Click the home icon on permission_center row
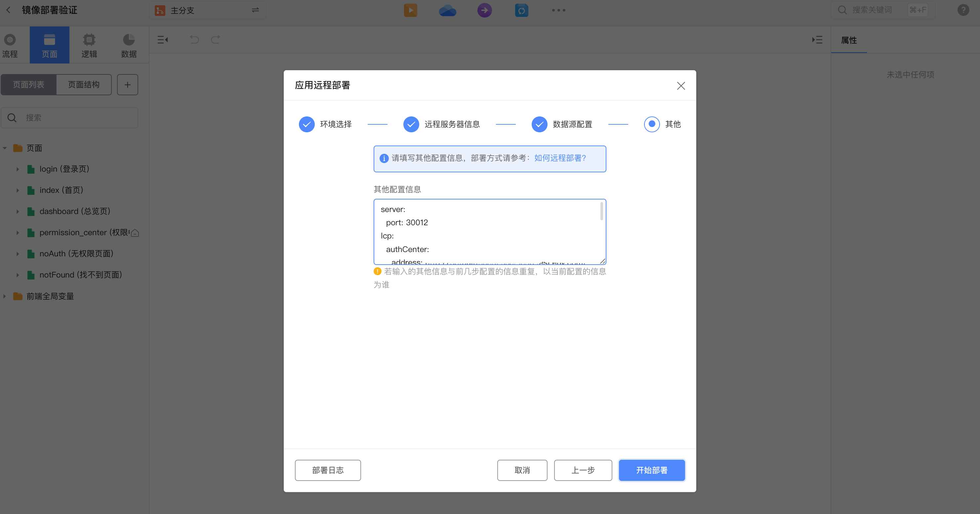The height and width of the screenshot is (514, 980). pos(135,233)
